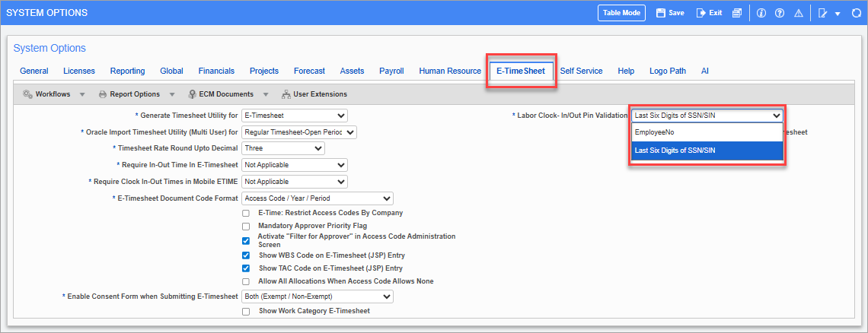
Task: Check E-Time: Restrict Access Codes By Company
Action: [x=246, y=213]
